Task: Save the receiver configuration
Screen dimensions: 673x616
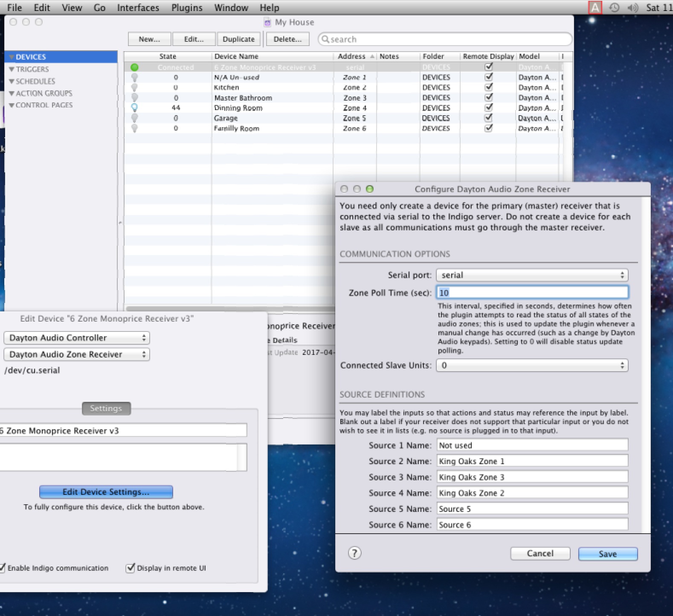Action: 608,554
